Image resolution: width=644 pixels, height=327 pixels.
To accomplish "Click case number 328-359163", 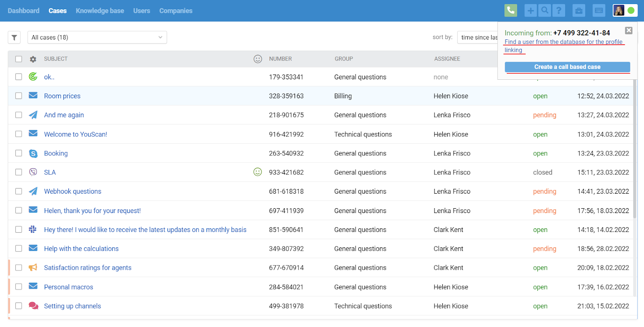I will coord(286,96).
